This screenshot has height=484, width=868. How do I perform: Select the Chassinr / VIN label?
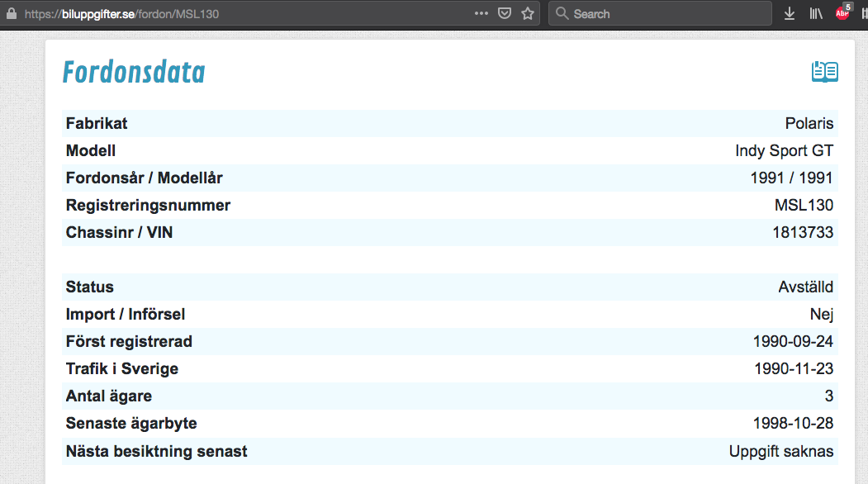click(119, 233)
